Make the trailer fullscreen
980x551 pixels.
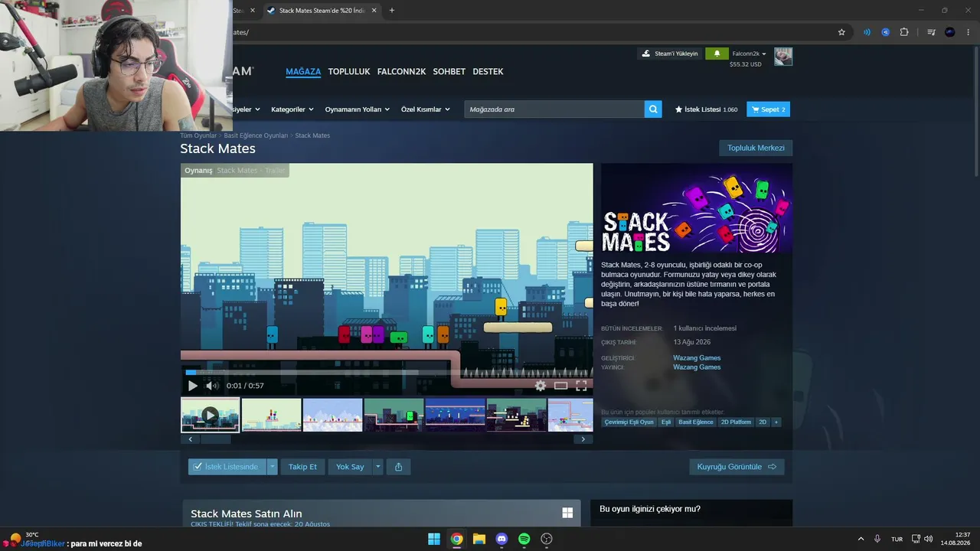coord(581,386)
